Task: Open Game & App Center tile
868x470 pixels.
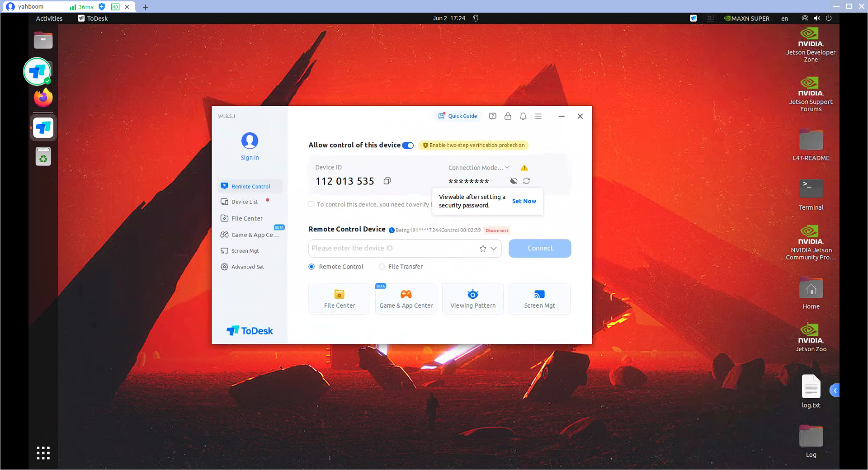Action: (406, 299)
